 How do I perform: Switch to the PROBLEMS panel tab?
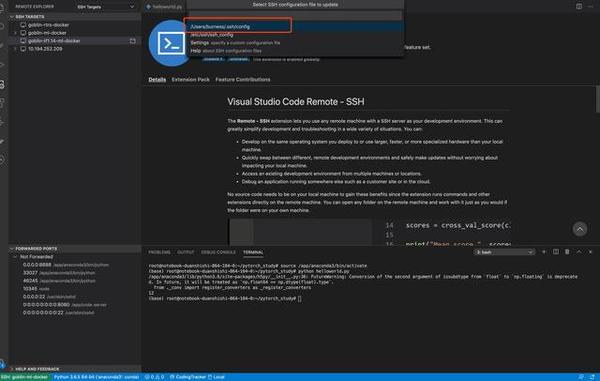tap(159, 252)
